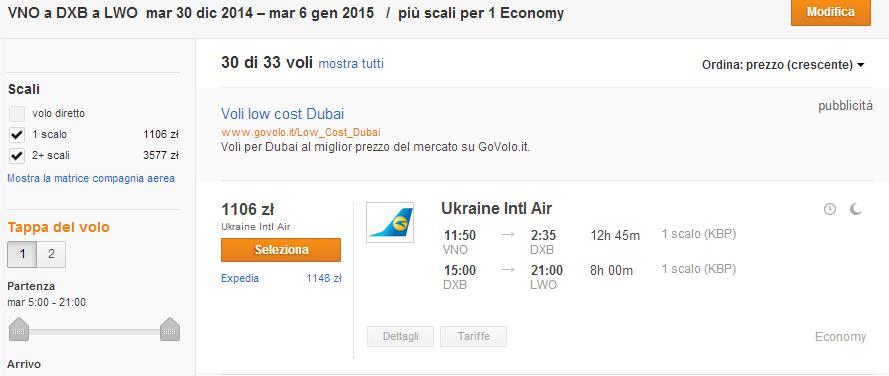889x376 pixels.
Task: Click the orange Modifica button
Action: pos(831,12)
